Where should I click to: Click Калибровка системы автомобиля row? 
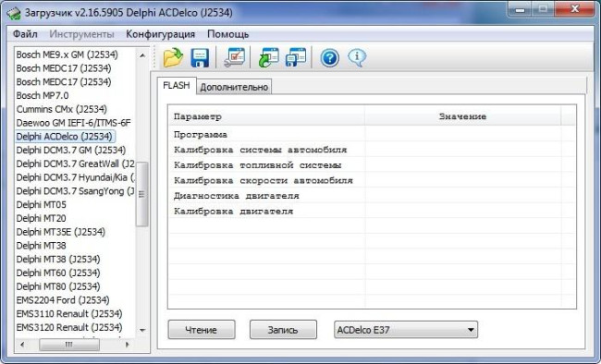(x=372, y=150)
